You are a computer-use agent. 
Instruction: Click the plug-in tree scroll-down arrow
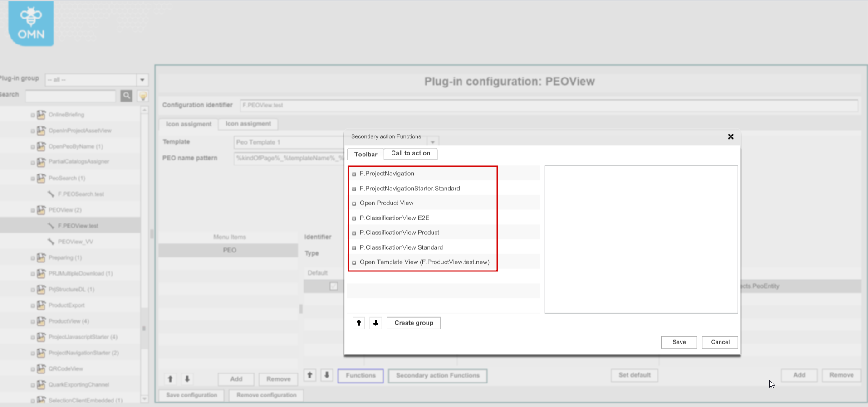click(x=145, y=399)
